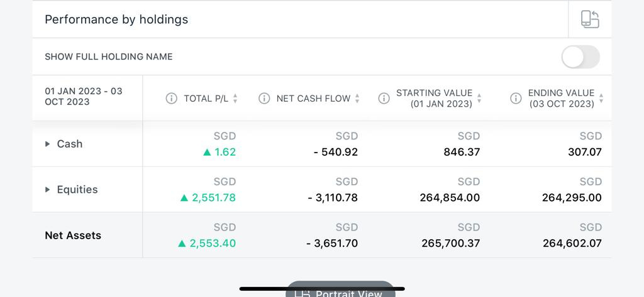Click Cash total P/L value 1.62
Image resolution: width=644 pixels, height=297 pixels.
point(219,152)
